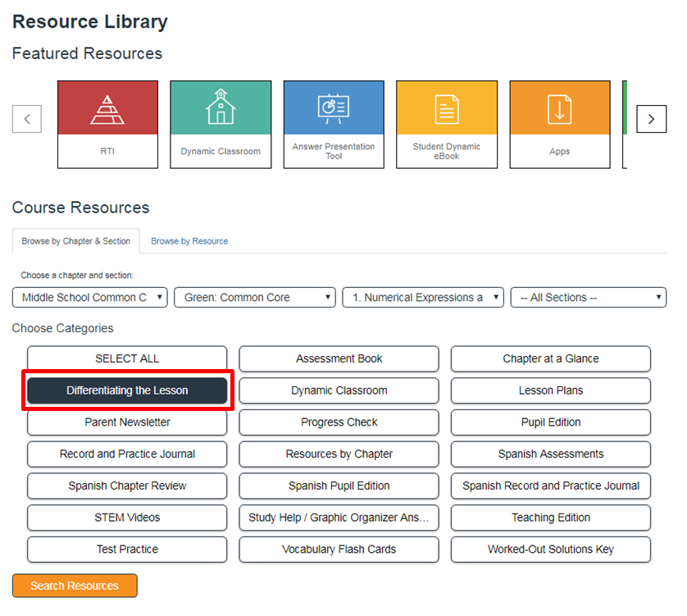
Task: Enable the STEM Videos category
Action: pos(127,518)
